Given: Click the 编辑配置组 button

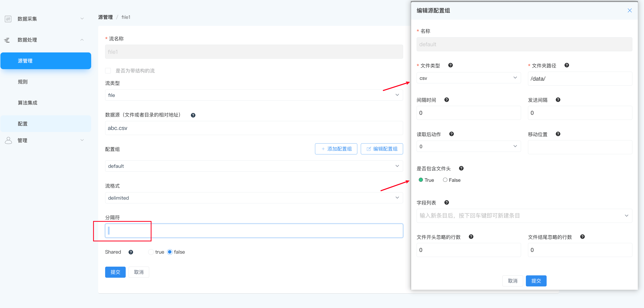Looking at the screenshot, I should [x=382, y=149].
